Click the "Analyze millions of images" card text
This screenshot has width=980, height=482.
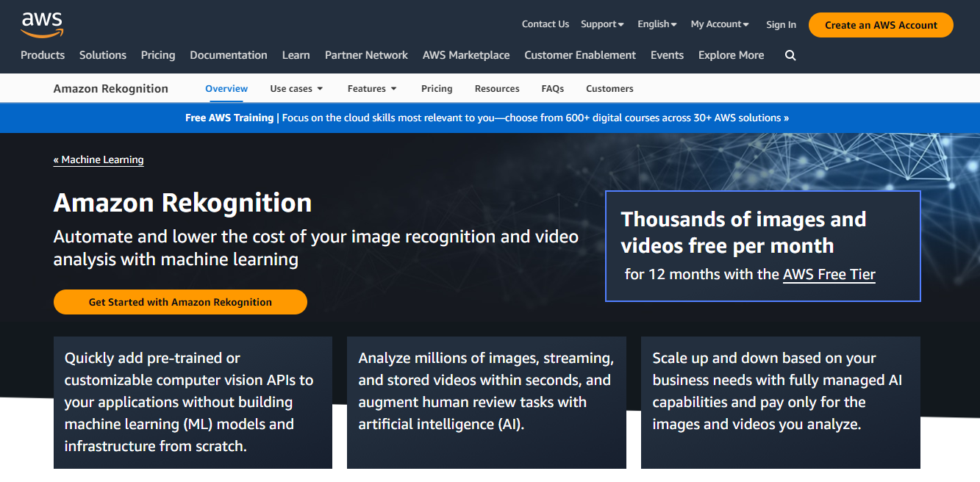coord(486,391)
